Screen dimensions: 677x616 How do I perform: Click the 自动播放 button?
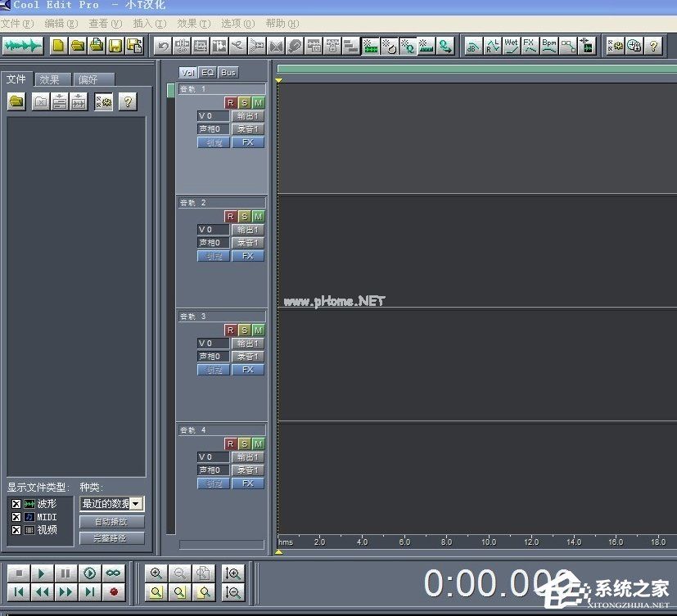click(x=112, y=522)
